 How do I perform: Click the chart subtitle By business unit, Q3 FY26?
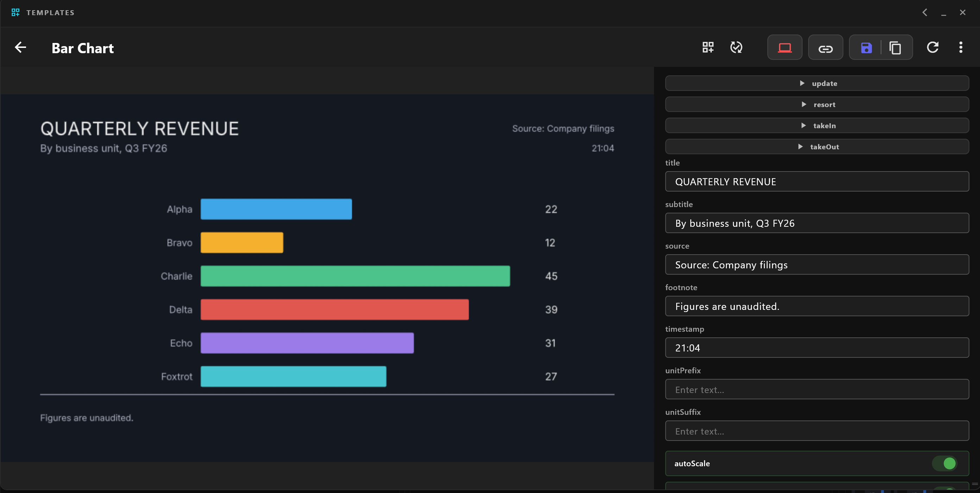pos(103,149)
